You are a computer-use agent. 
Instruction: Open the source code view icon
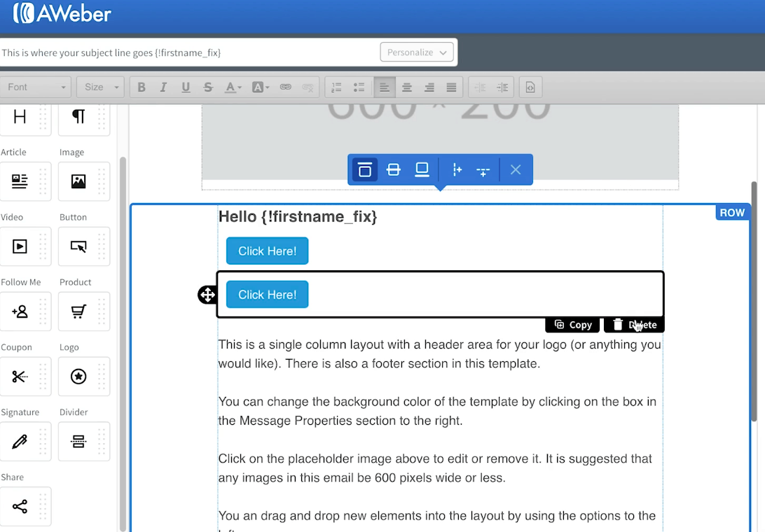530,87
